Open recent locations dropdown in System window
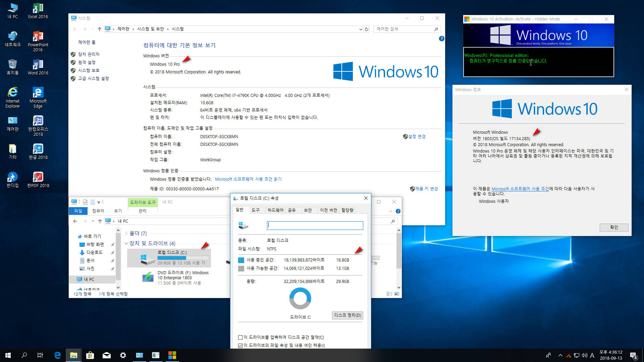 tap(93, 29)
